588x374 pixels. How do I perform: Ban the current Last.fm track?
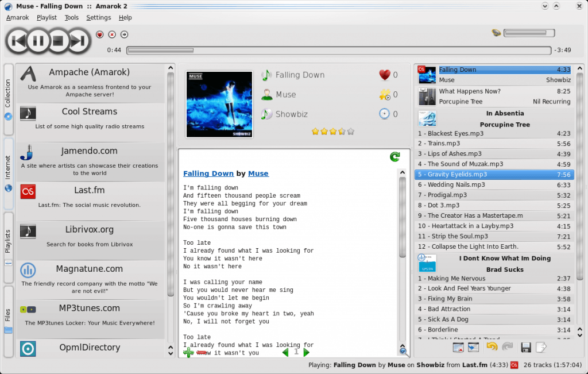112,34
